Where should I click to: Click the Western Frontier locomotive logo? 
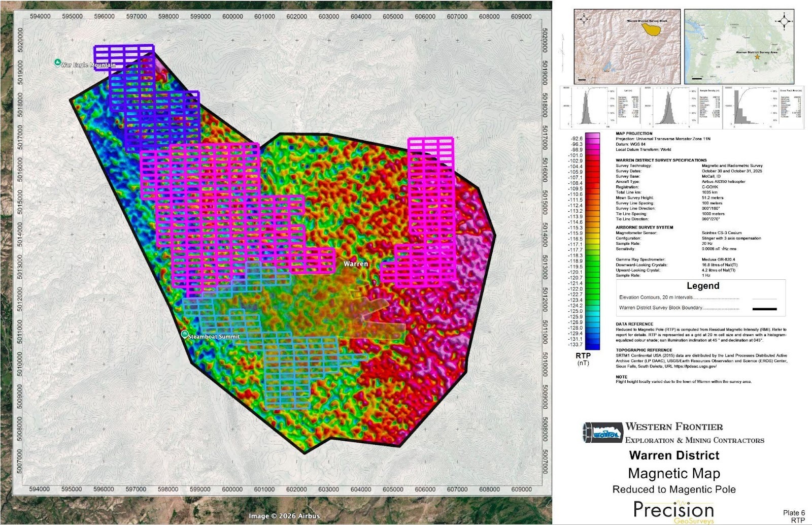[602, 433]
